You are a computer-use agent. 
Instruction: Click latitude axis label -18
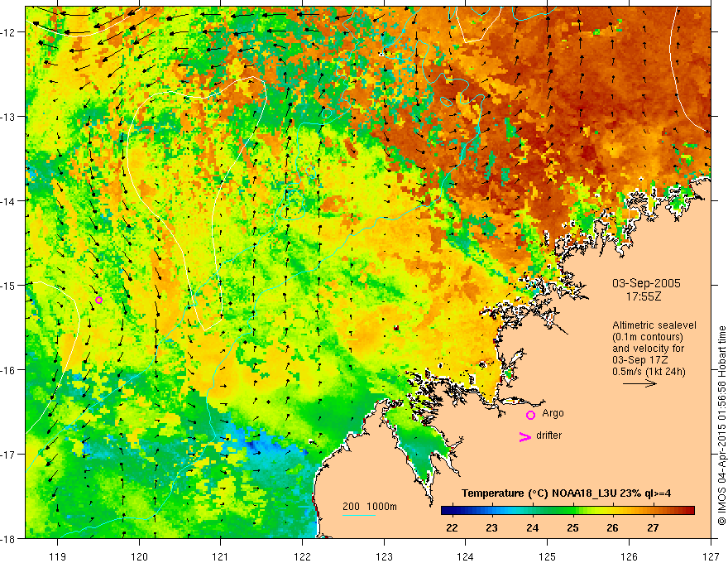9,538
